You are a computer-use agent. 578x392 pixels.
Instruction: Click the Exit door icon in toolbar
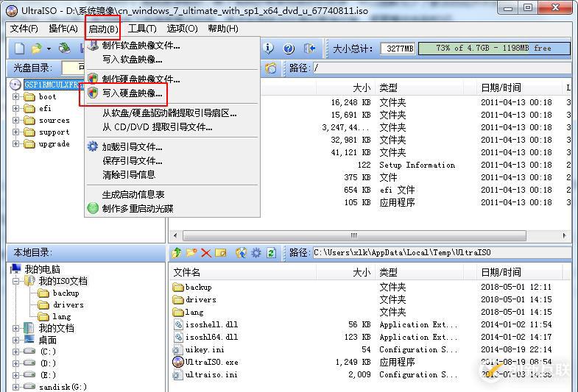309,49
